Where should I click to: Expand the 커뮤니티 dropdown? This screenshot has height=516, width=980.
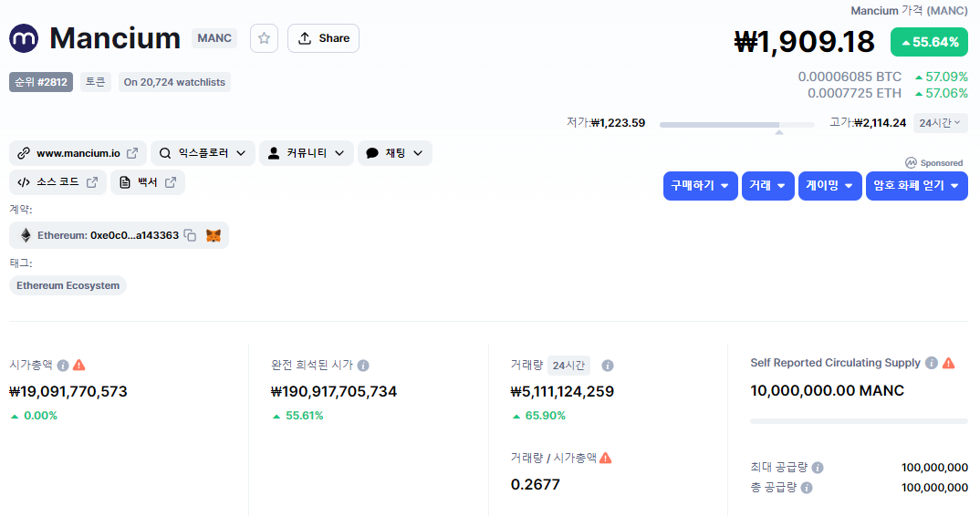[x=307, y=153]
